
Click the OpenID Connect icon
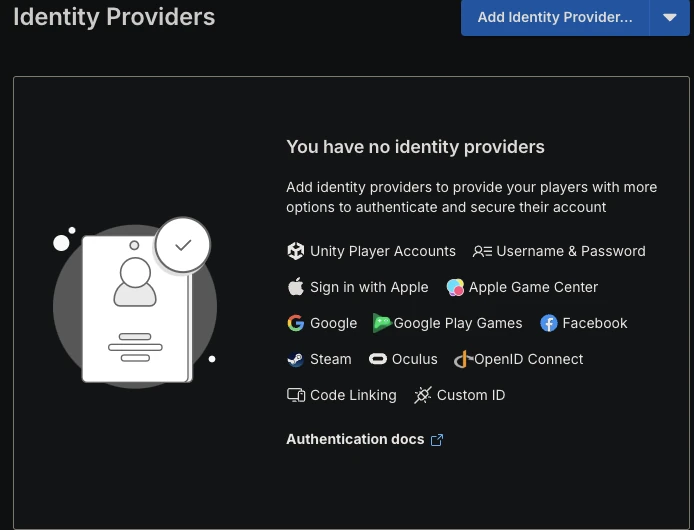pyautogui.click(x=463, y=359)
